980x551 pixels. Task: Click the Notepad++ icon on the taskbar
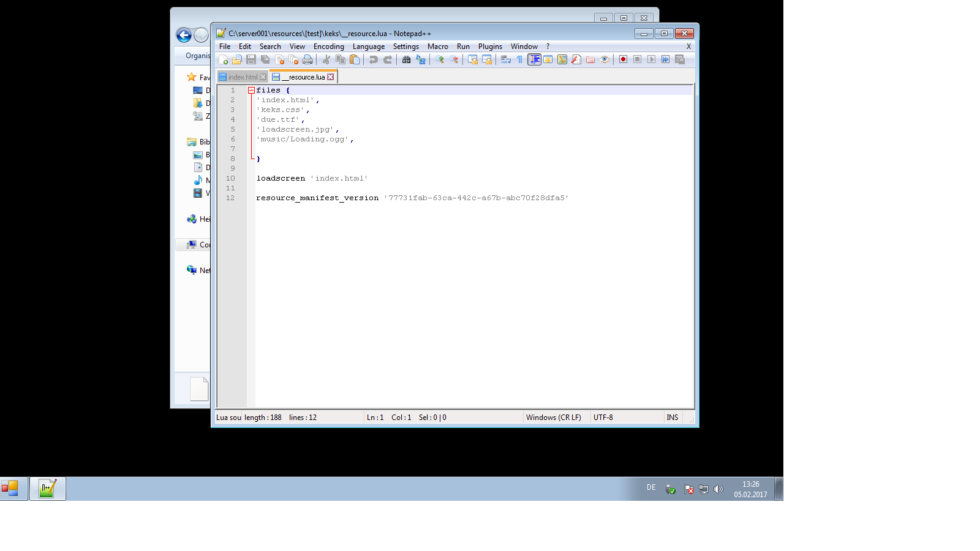pyautogui.click(x=47, y=488)
